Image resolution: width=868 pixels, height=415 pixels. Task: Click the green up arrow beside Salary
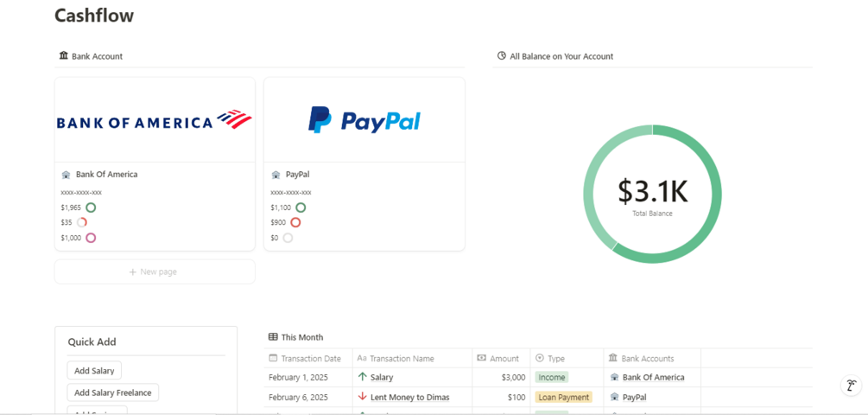coord(363,377)
